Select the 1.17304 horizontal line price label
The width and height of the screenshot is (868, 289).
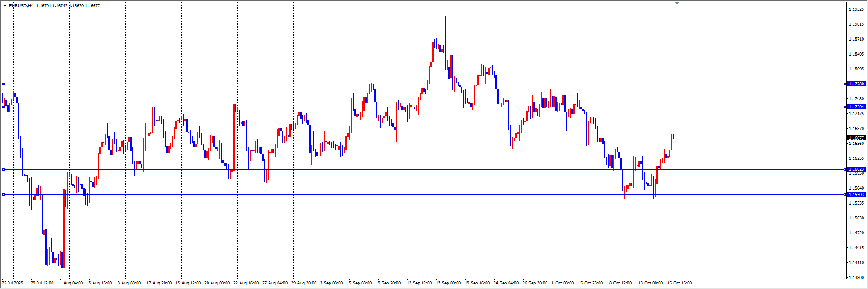point(856,107)
